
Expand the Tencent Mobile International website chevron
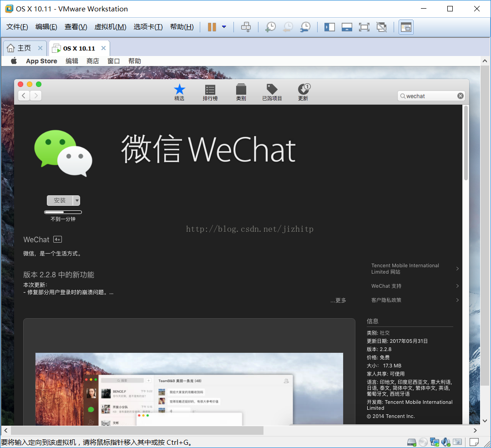457,269
